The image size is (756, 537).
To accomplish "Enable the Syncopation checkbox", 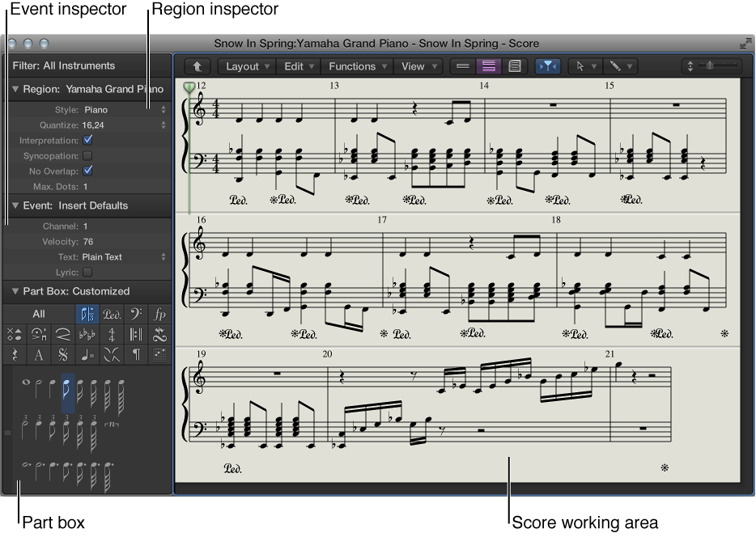I will [87, 155].
